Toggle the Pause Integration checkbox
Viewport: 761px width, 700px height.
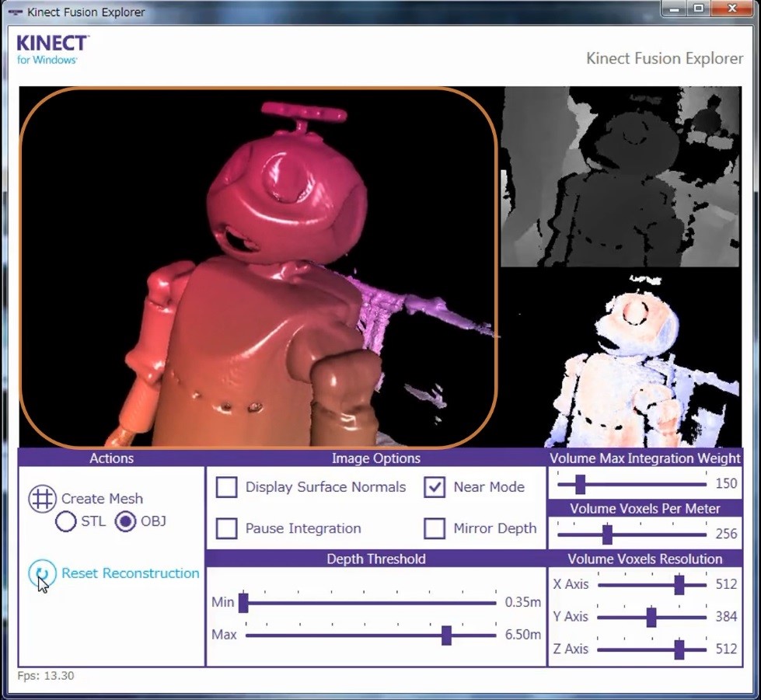(x=226, y=528)
